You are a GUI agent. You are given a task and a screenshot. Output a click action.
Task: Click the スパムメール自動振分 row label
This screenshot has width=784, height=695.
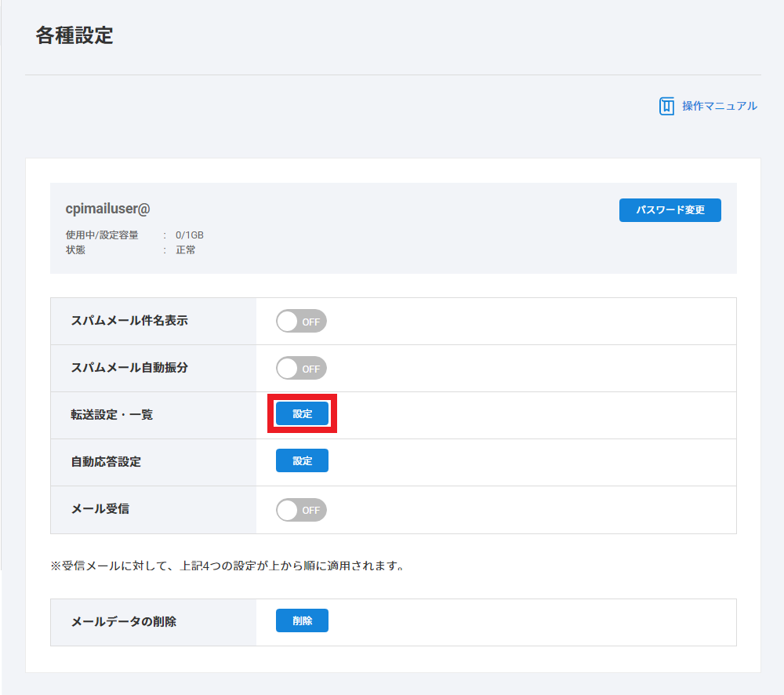pyautogui.click(x=129, y=368)
